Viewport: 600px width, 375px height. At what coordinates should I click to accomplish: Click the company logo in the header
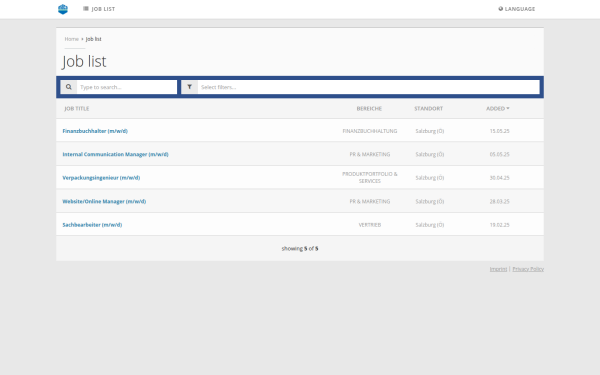click(x=63, y=9)
